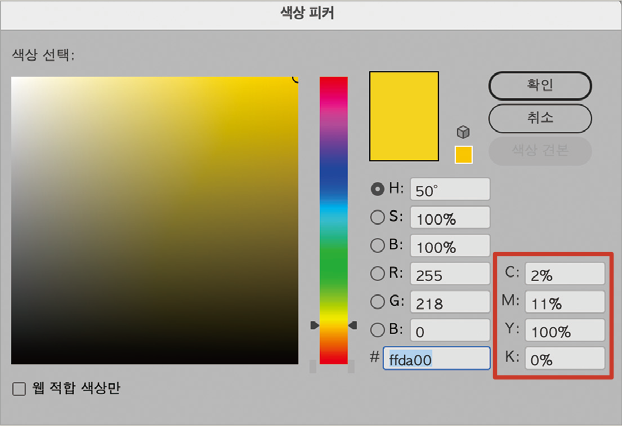
Task: Select the G (green) radio button
Action: [377, 302]
